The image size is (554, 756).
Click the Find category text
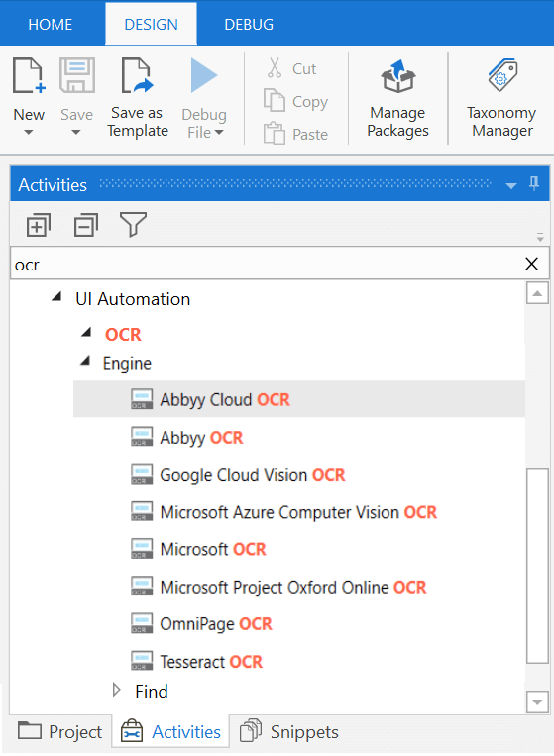coord(152,692)
